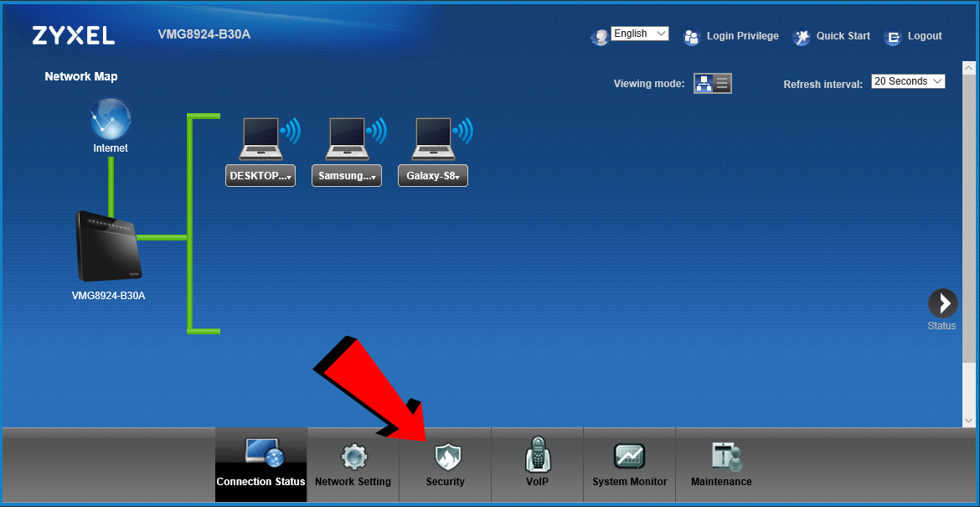Open the Network Setting menu
The width and height of the screenshot is (980, 507).
(353, 464)
